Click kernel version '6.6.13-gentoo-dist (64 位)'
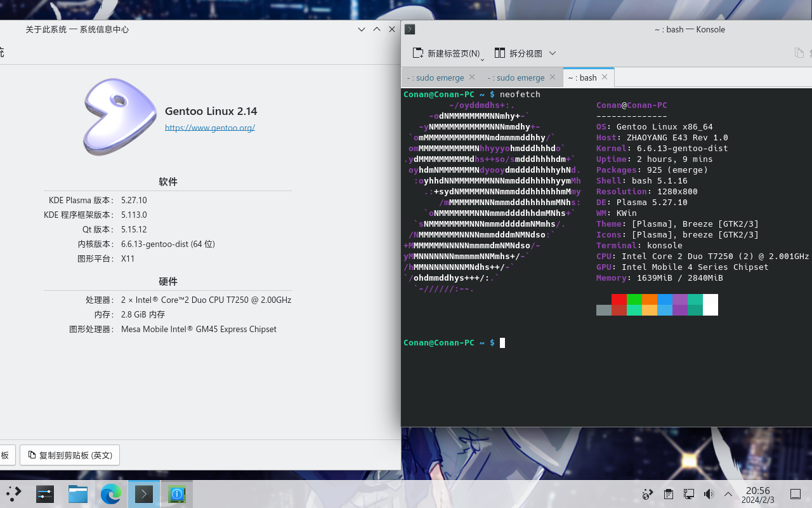Viewport: 812px width, 508px height. coord(168,244)
